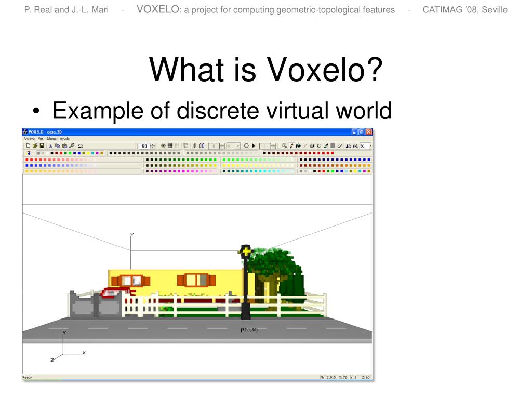Restore down the VOXELO window
532x399 pixels.
(x=362, y=132)
